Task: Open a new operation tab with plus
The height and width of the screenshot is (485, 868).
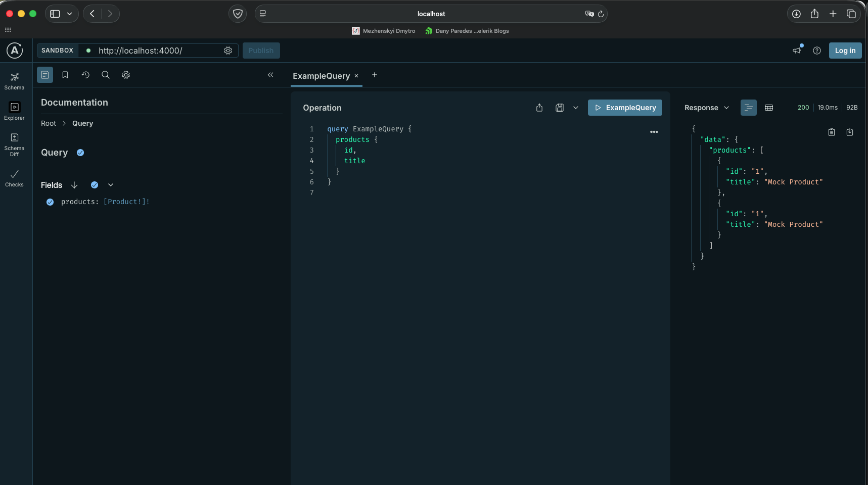Action: click(x=374, y=75)
